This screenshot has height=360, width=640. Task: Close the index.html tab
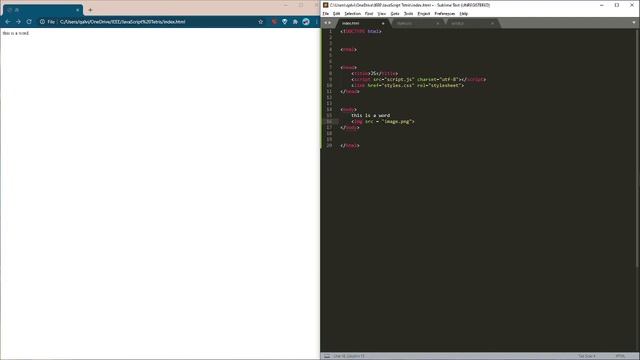pos(383,23)
